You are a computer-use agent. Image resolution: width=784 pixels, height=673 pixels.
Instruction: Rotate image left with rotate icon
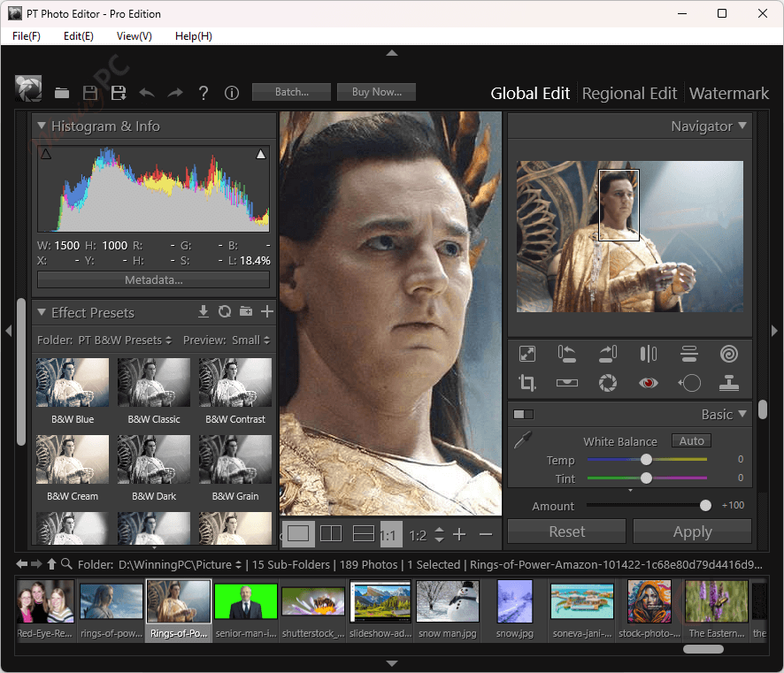(567, 354)
